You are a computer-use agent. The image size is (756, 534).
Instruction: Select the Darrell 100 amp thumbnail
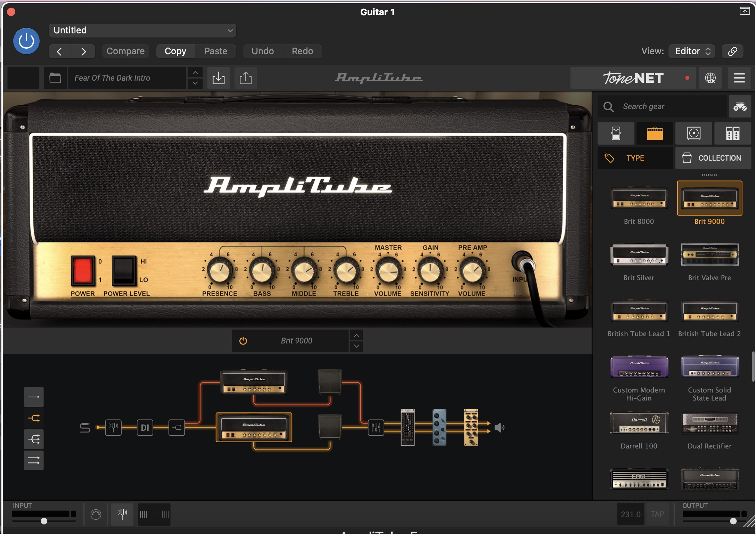[639, 423]
